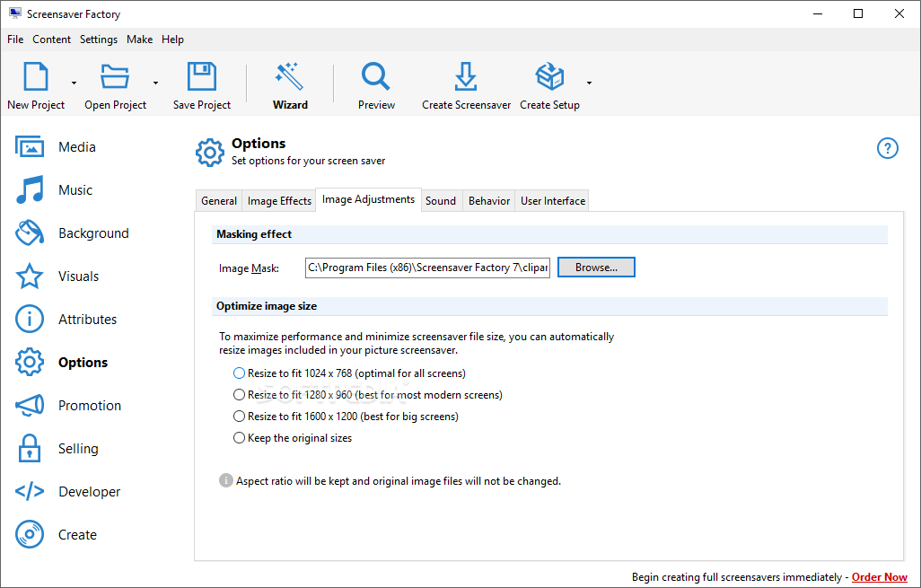
Task: Open the Create disc section
Action: tap(30, 534)
